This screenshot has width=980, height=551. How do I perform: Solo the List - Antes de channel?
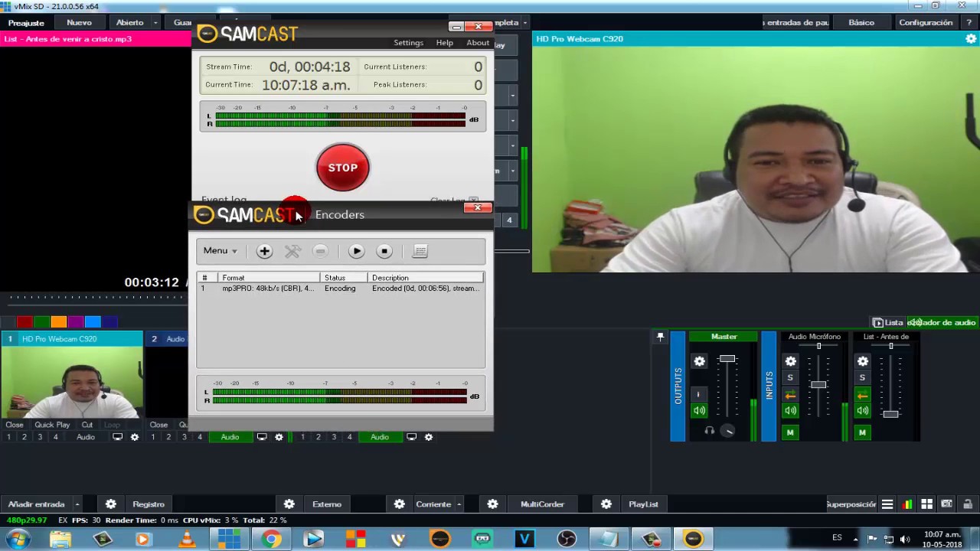coord(862,378)
